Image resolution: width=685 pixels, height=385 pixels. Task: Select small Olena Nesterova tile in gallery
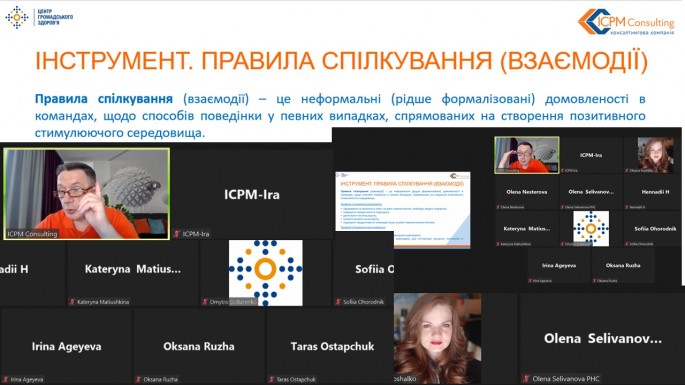point(527,192)
